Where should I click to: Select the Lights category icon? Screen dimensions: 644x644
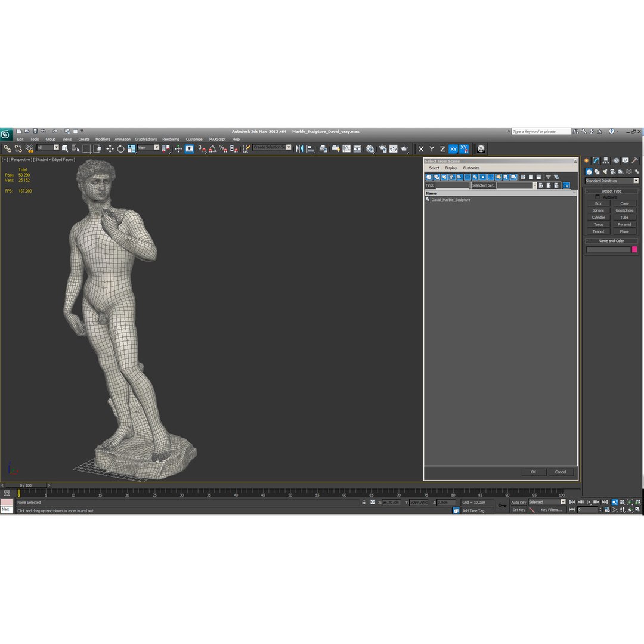pos(605,172)
